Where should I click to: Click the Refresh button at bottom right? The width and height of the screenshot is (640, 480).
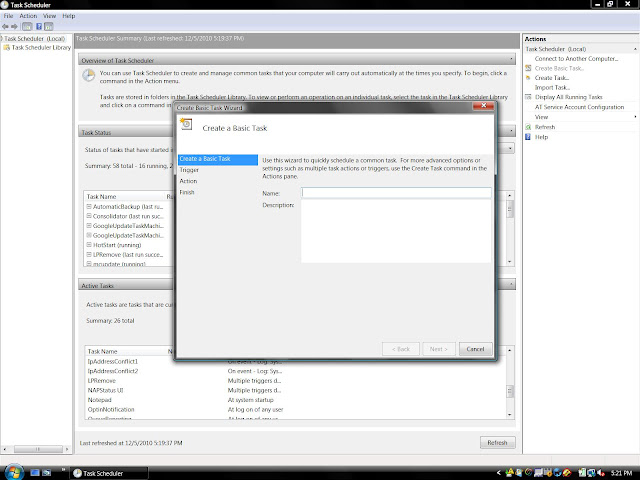pos(498,442)
